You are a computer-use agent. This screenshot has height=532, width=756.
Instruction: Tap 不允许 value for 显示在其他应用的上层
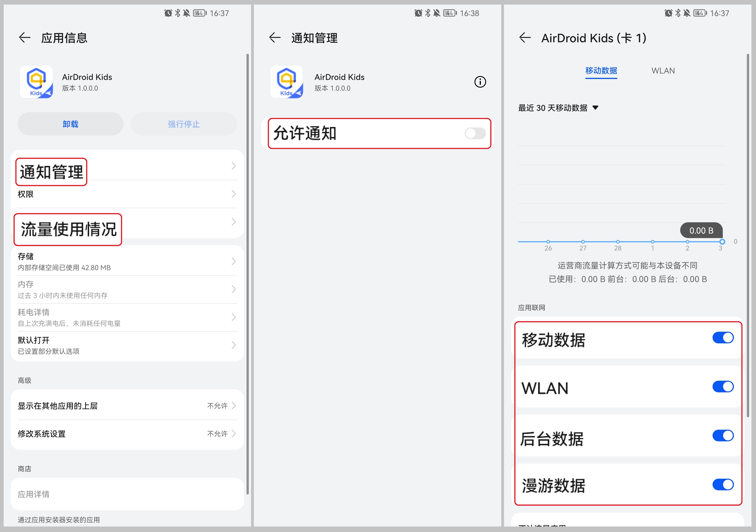click(217, 406)
